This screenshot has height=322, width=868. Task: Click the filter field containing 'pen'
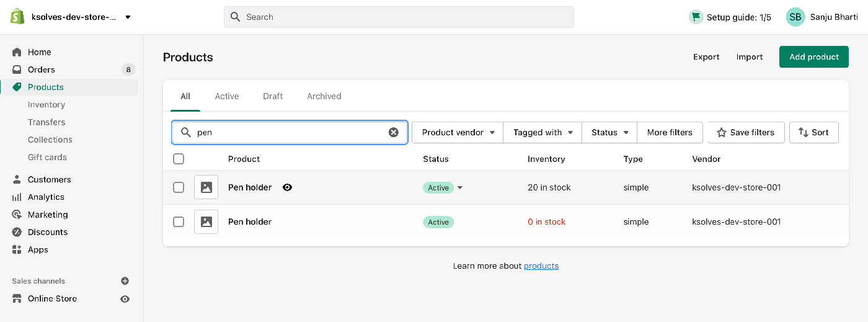(x=290, y=132)
